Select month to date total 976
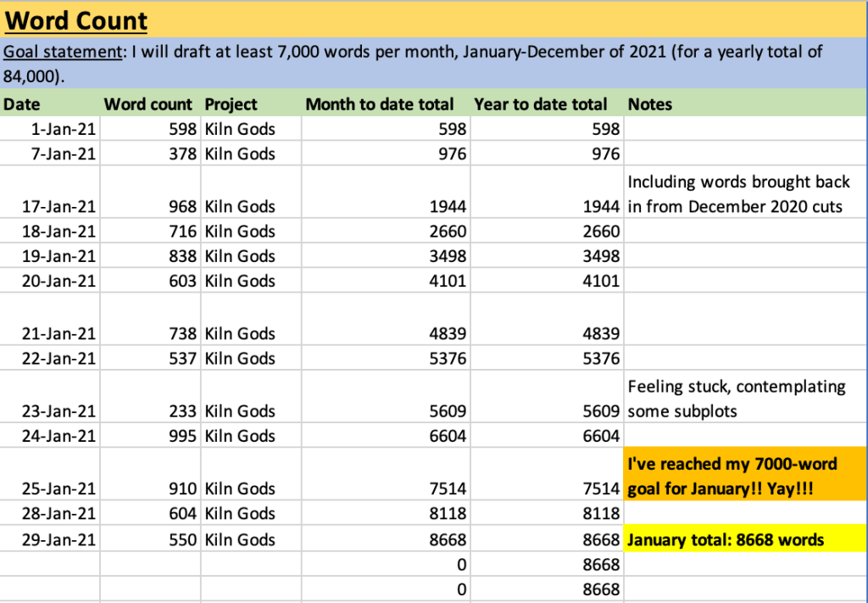The image size is (868, 603). pos(386,154)
